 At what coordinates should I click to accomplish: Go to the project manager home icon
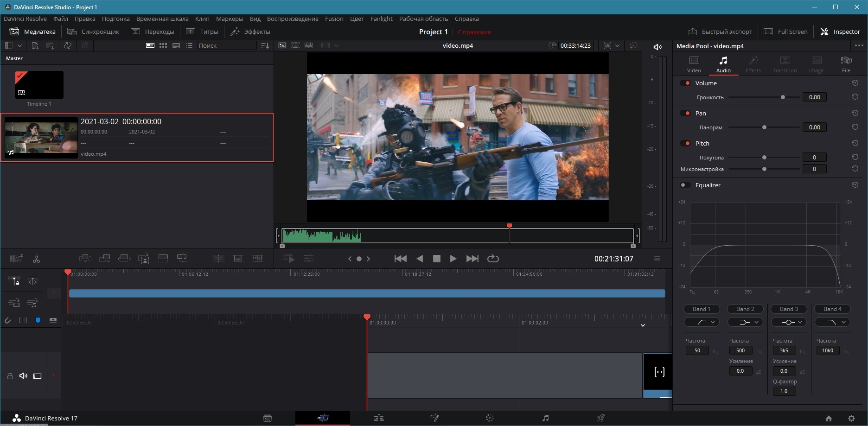(829, 418)
